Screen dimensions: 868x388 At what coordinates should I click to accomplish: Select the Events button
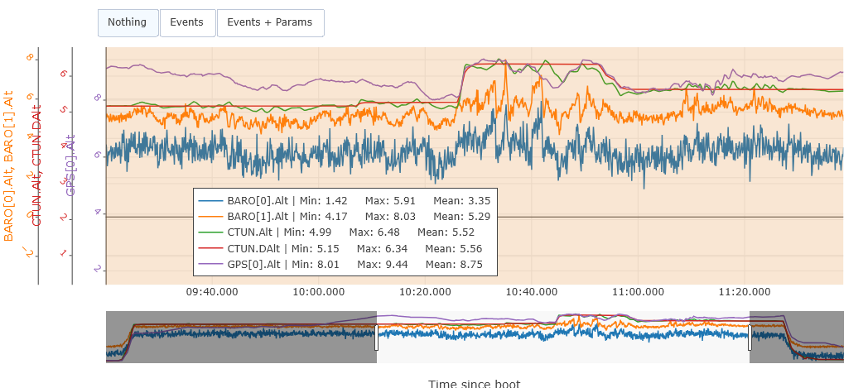187,23
